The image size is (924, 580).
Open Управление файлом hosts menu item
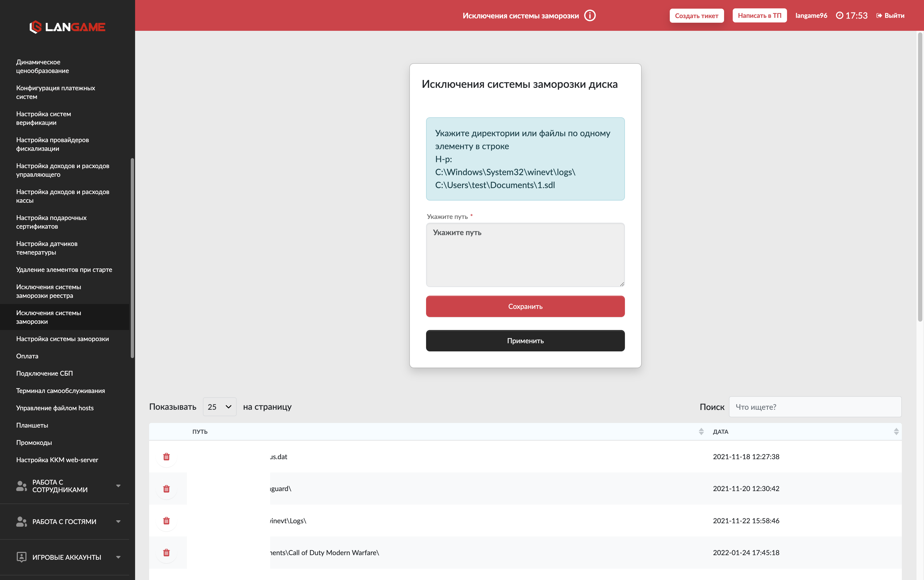(x=55, y=408)
